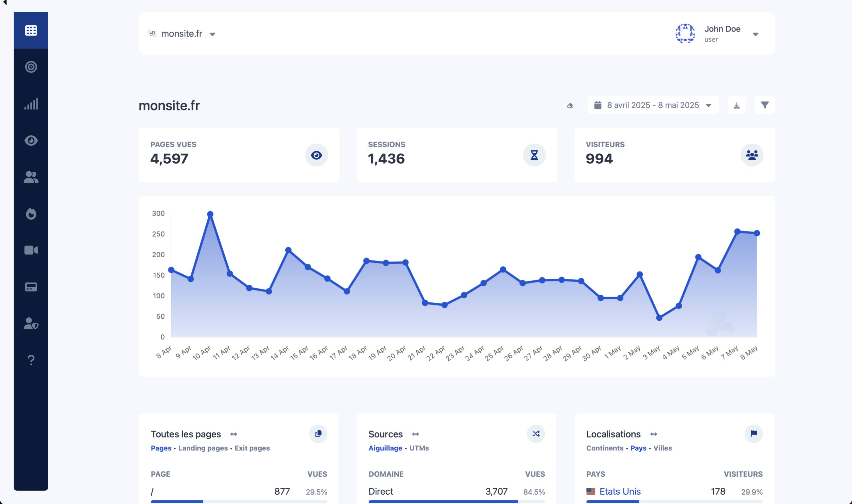This screenshot has height=504, width=852.
Task: Open the video camera recordings sidebar icon
Action: coord(31,250)
